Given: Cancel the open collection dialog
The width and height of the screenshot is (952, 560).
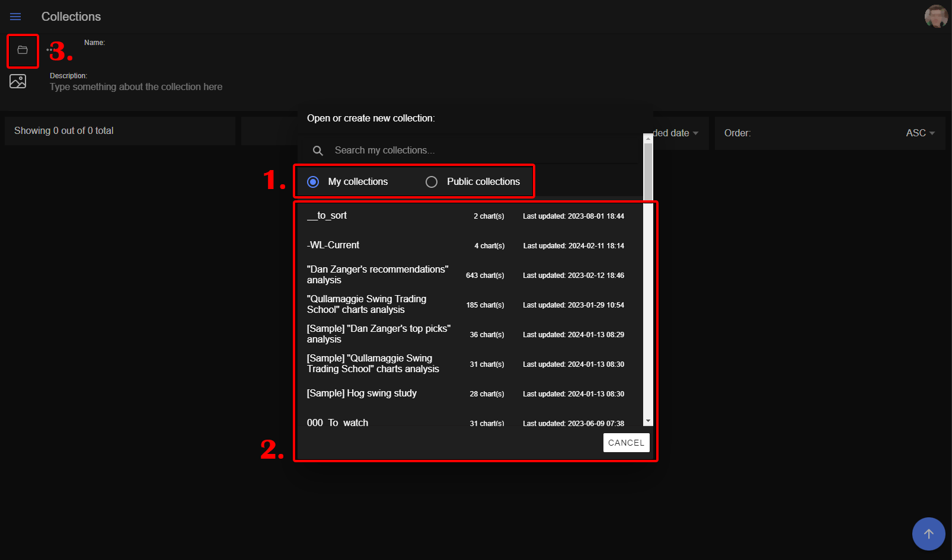Looking at the screenshot, I should pos(626,443).
